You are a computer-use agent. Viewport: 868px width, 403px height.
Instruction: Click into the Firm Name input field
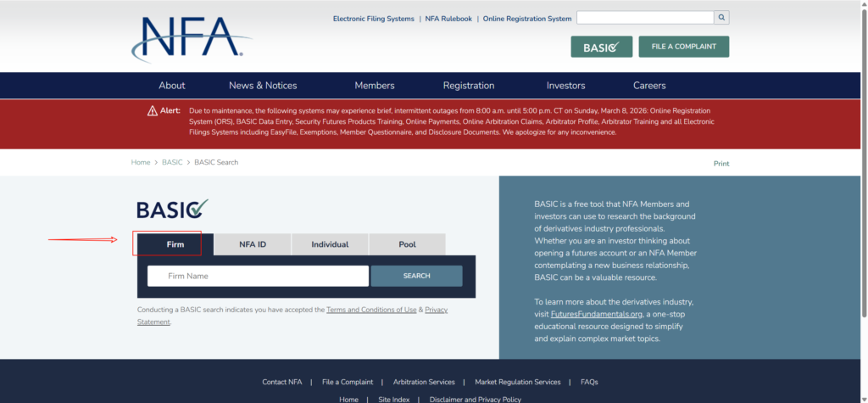click(258, 276)
